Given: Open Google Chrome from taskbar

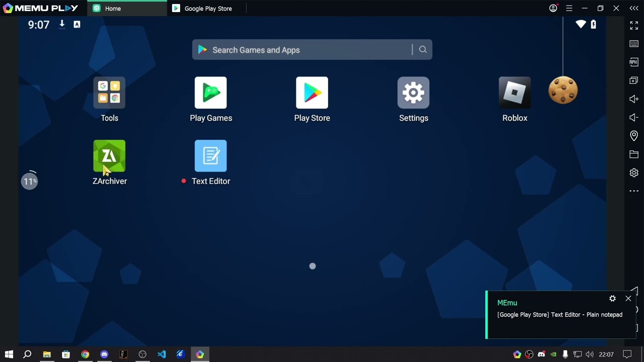Looking at the screenshot, I should point(85,354).
